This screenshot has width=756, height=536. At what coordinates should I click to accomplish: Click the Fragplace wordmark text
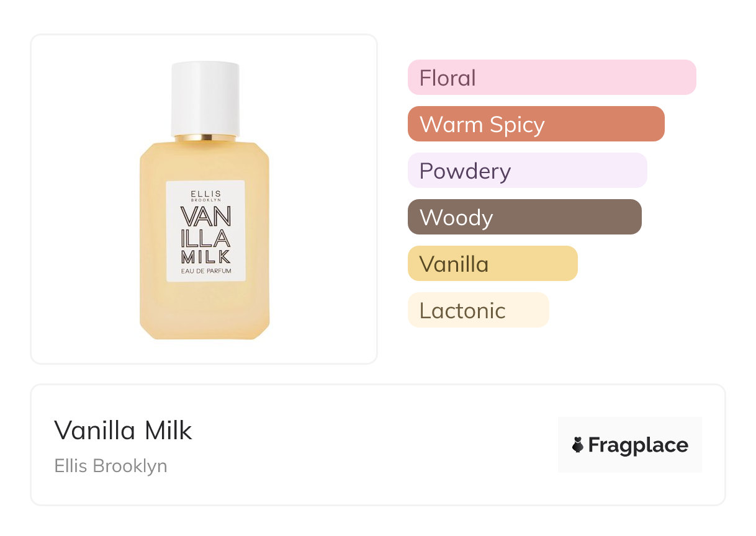click(638, 445)
